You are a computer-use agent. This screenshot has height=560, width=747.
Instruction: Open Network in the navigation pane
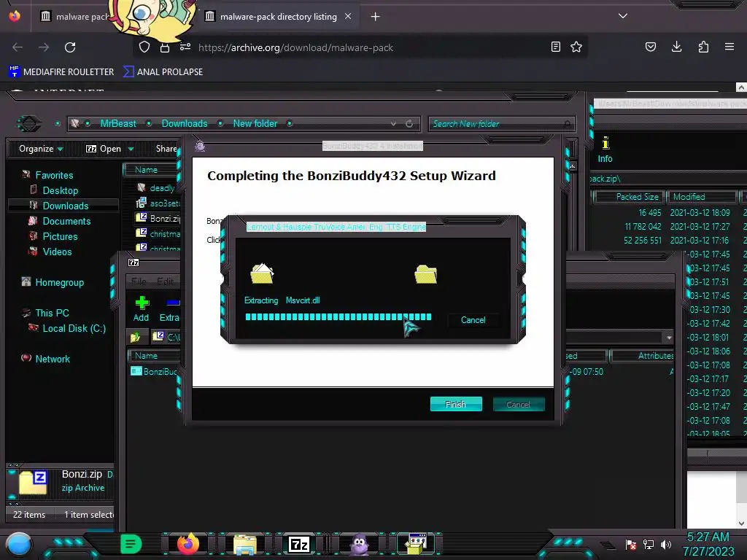click(53, 359)
